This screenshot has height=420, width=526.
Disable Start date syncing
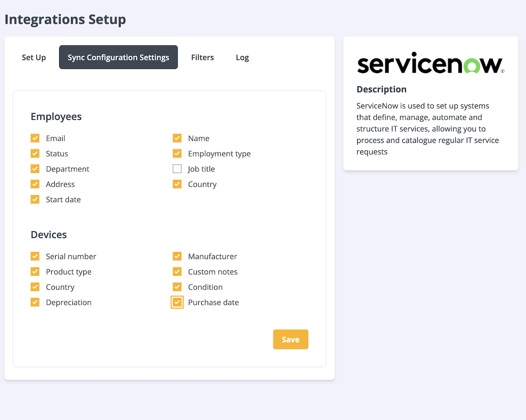click(35, 199)
